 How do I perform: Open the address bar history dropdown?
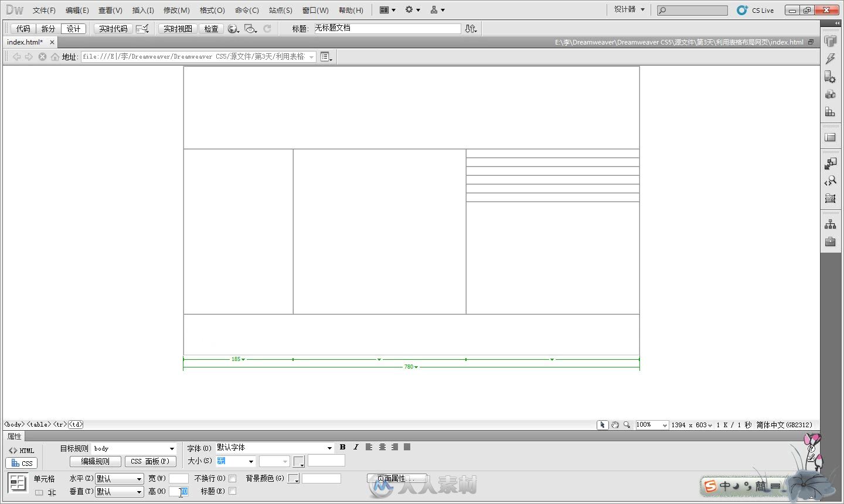tap(312, 57)
